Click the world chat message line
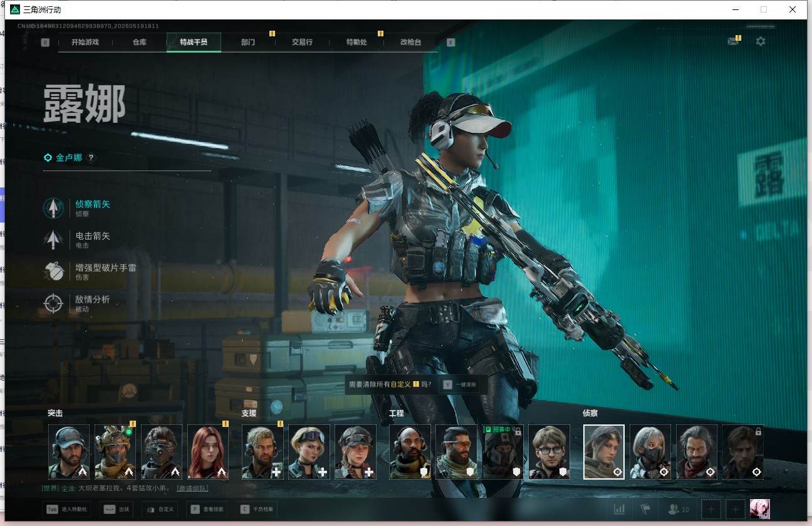This screenshot has height=526, width=812. (125, 488)
